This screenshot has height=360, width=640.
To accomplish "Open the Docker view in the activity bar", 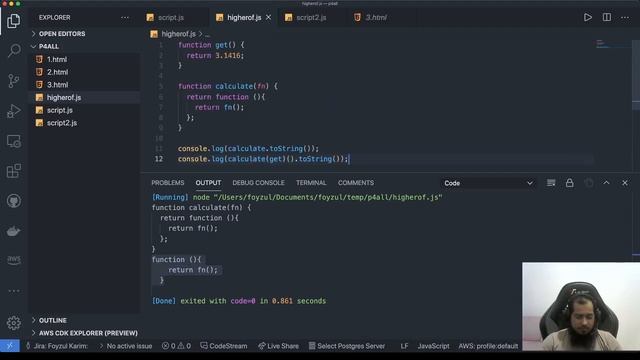I will pyautogui.click(x=13, y=231).
